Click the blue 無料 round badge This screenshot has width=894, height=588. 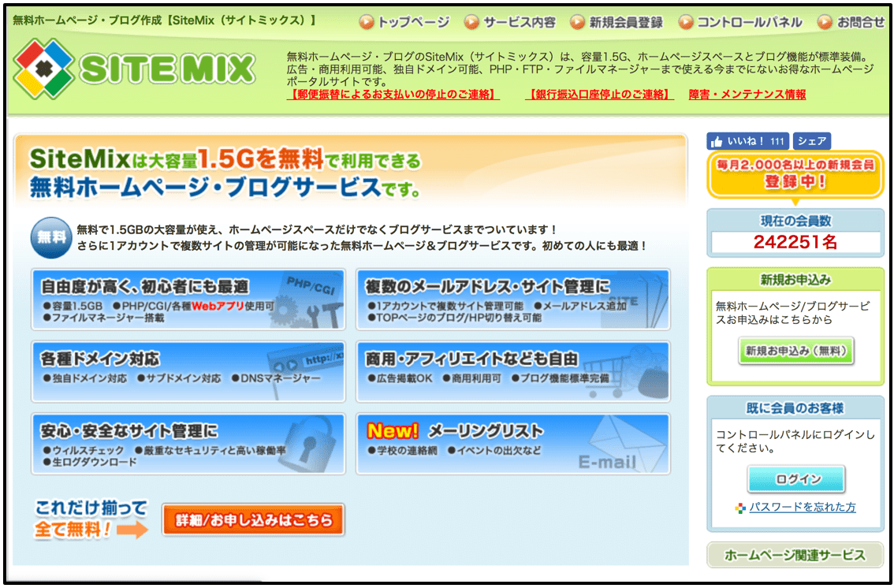(51, 237)
